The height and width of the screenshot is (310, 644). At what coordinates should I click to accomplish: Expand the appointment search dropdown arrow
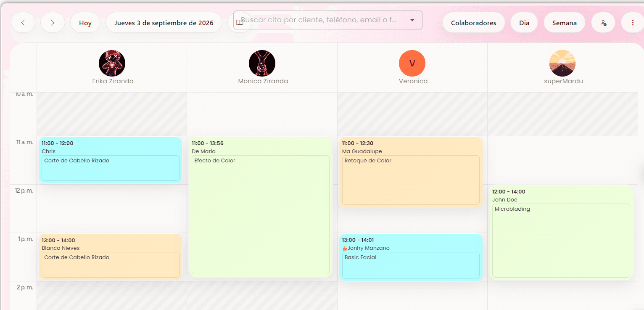412,20
